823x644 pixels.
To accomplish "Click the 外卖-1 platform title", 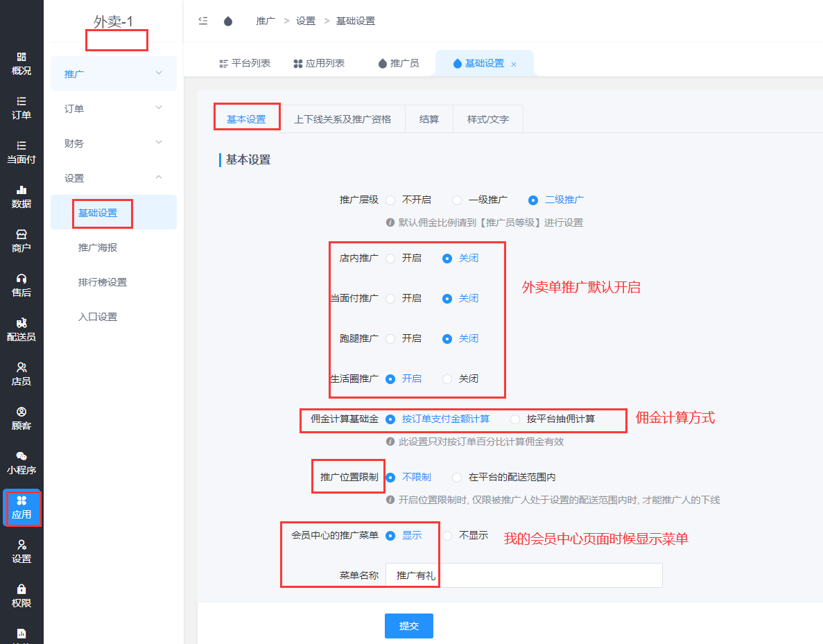I will (x=114, y=21).
